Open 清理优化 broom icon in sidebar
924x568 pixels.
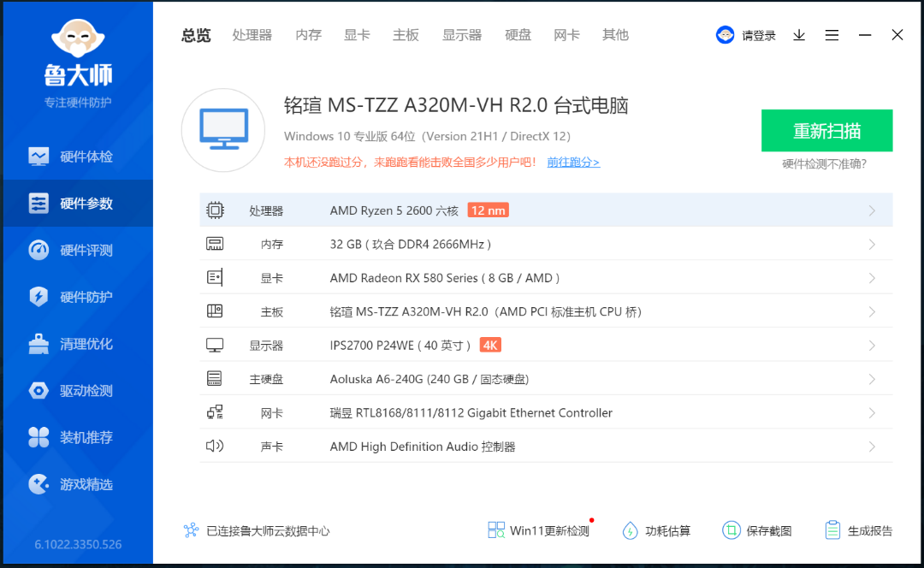coord(38,344)
